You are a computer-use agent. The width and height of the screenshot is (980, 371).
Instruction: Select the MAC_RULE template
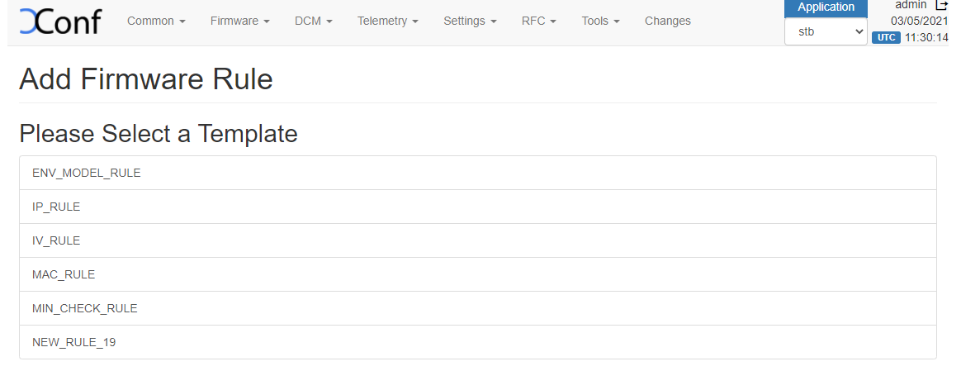(x=64, y=275)
